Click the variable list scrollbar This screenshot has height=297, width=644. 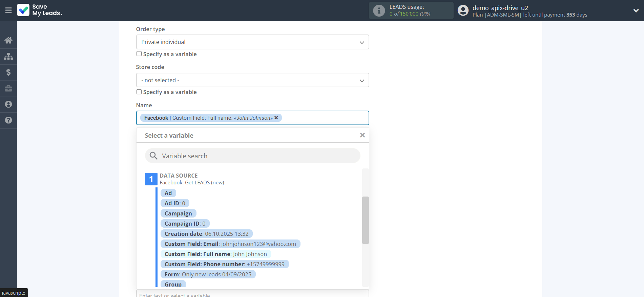[x=365, y=220]
